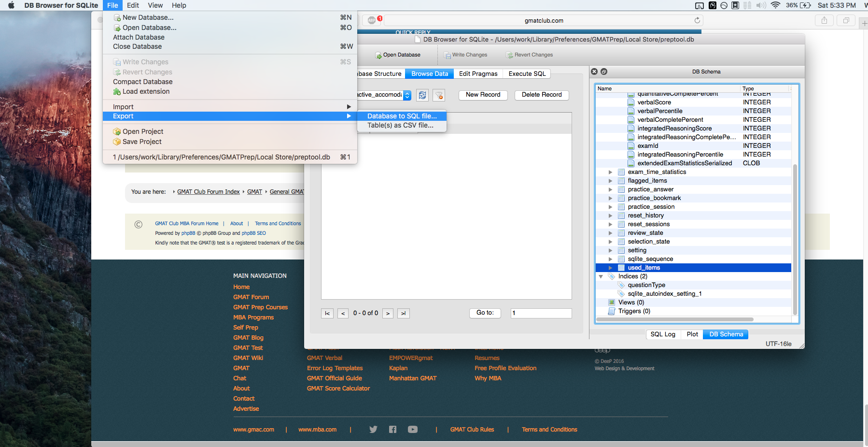The height and width of the screenshot is (447, 868).
Task: Click the clear all filters icon
Action: (x=438, y=95)
